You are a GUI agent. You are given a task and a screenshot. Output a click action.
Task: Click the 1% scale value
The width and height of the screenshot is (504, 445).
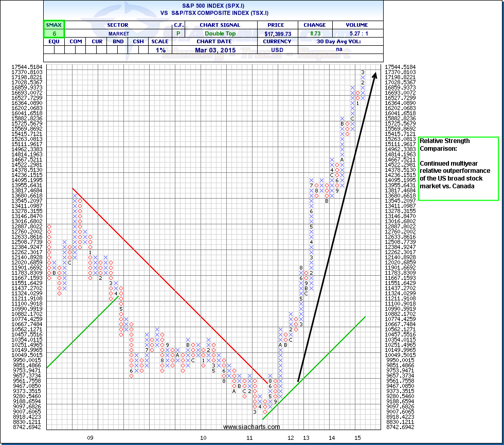(159, 50)
